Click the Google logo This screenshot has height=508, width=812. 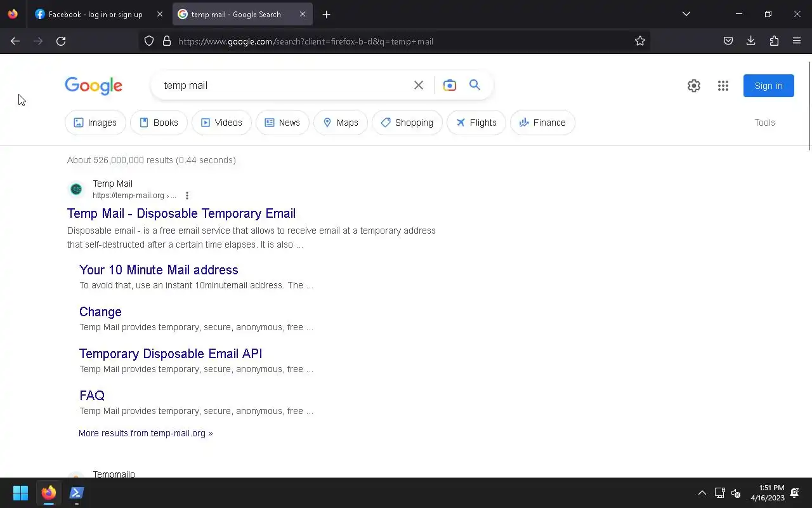(x=93, y=86)
